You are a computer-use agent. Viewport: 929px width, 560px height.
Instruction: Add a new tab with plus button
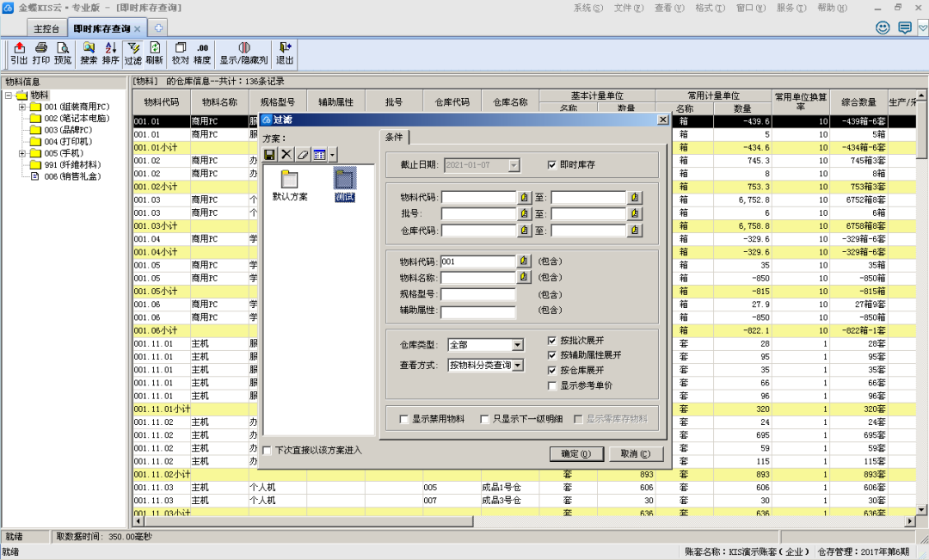coord(158,28)
